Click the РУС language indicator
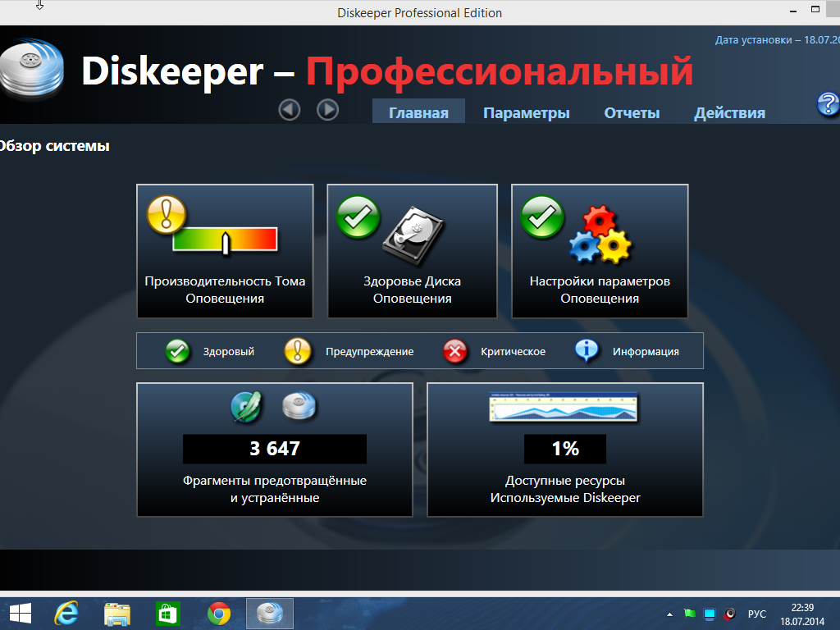840x630 pixels. (757, 614)
